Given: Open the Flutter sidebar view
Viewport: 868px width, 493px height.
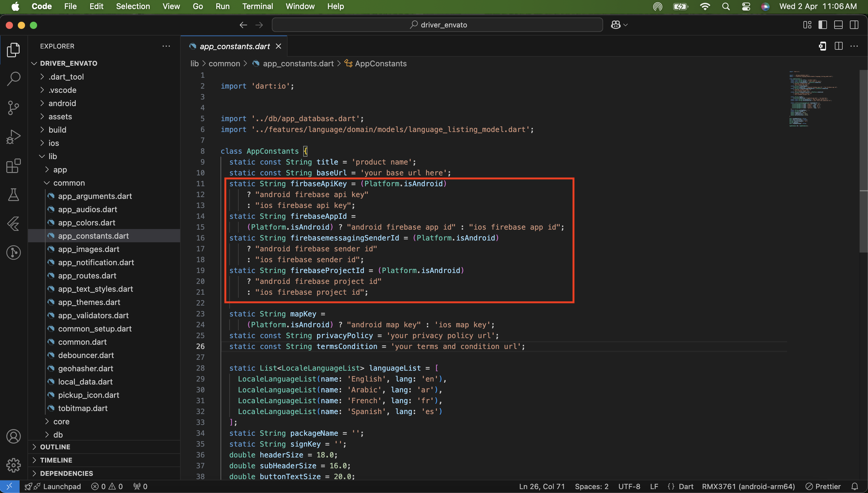Looking at the screenshot, I should (14, 224).
